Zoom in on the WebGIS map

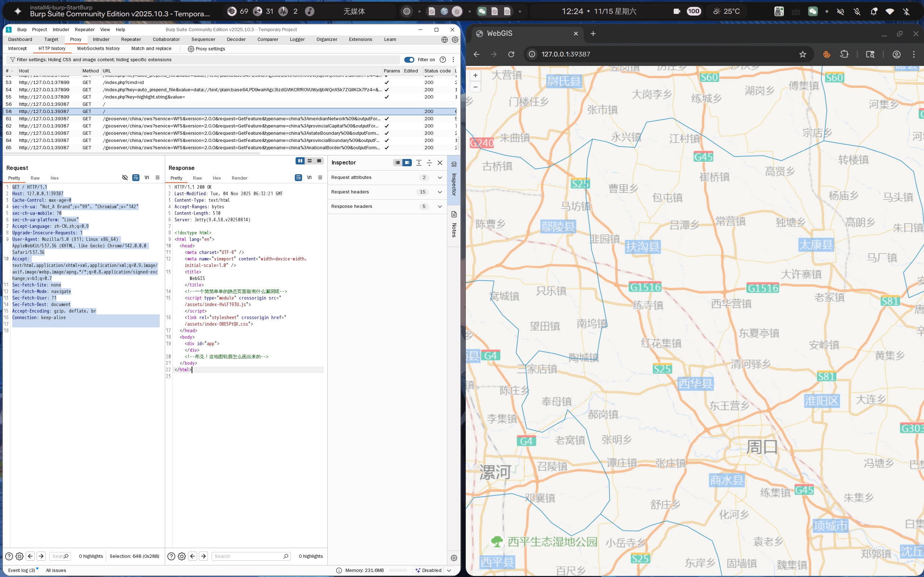tap(475, 75)
